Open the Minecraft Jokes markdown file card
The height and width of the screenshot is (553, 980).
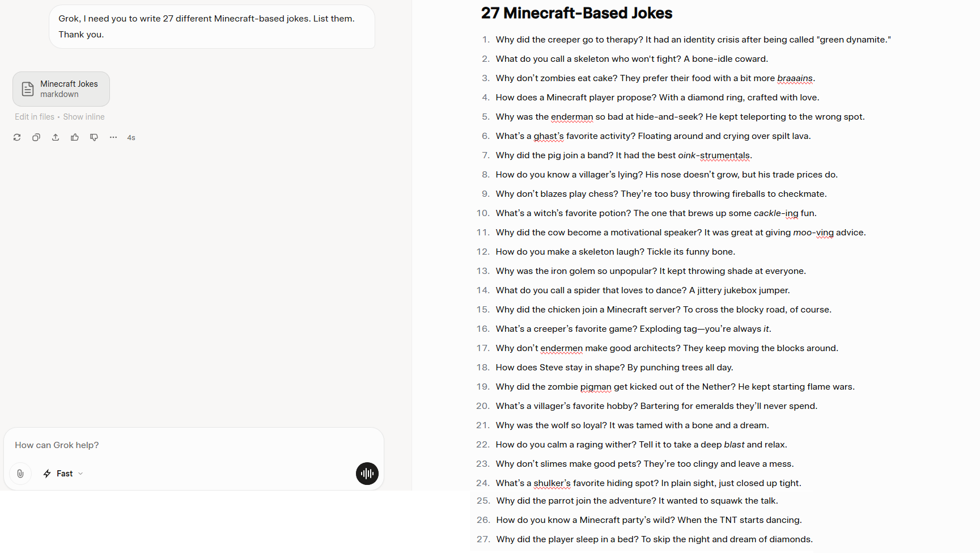click(x=61, y=89)
